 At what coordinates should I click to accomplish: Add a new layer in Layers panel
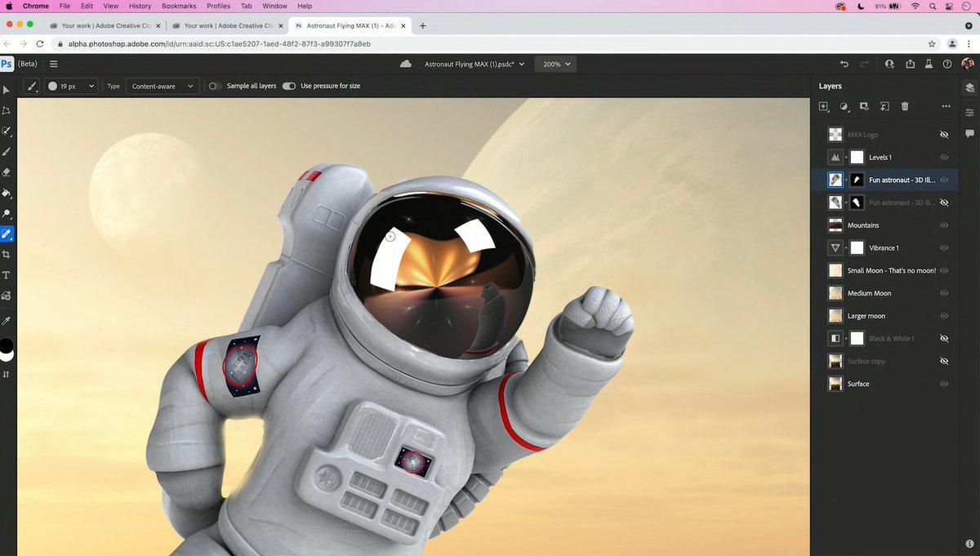pyautogui.click(x=823, y=106)
